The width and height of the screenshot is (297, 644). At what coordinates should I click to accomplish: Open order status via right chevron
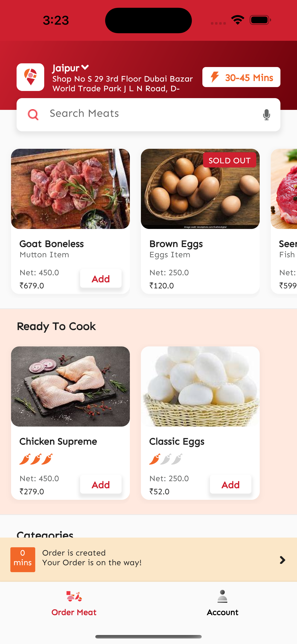(282, 560)
